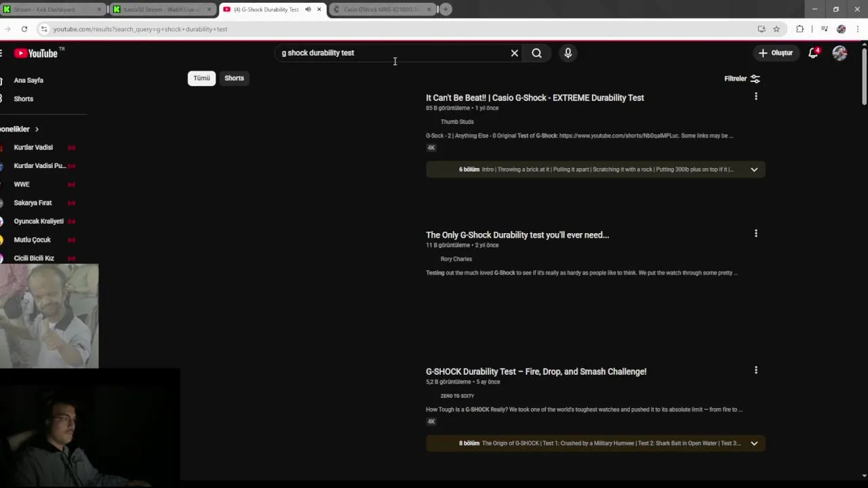Image resolution: width=868 pixels, height=488 pixels.
Task: Open Cicili Bicili Kız subscription
Action: click(x=34, y=258)
